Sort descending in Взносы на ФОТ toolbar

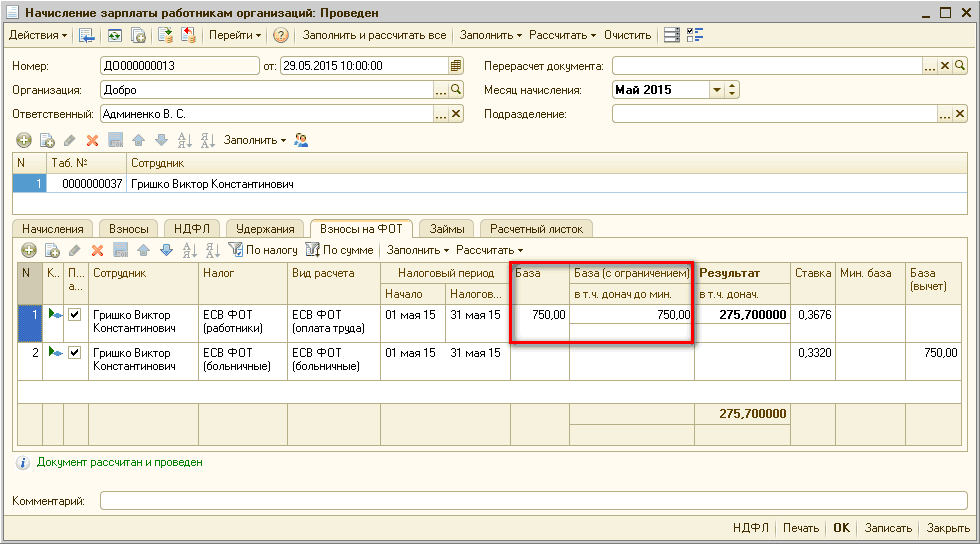[212, 250]
